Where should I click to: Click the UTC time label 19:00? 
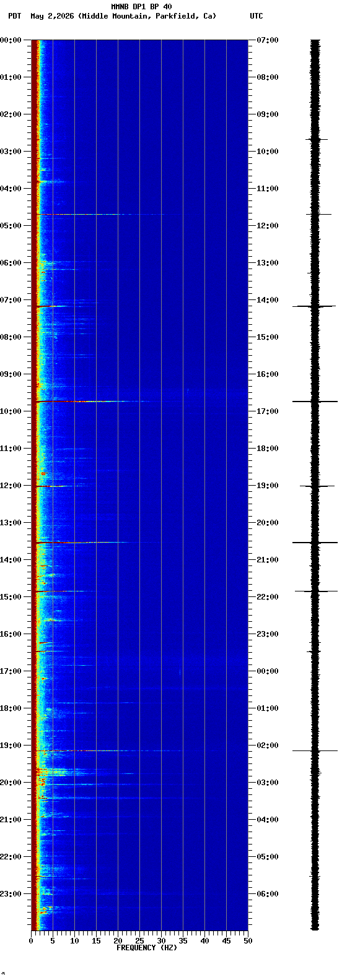[268, 486]
